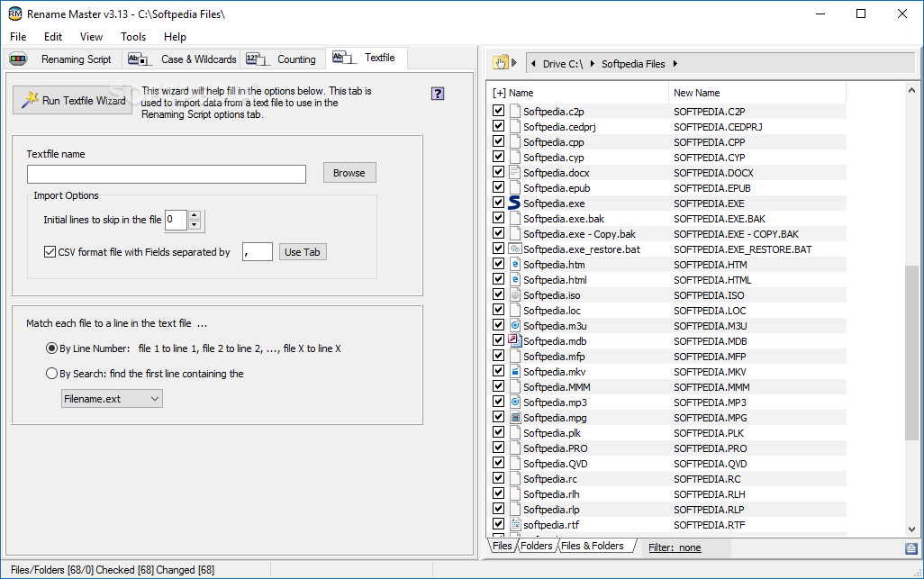Click the Softpedia.docx file icon
The height and width of the screenshot is (579, 924).
tap(514, 172)
